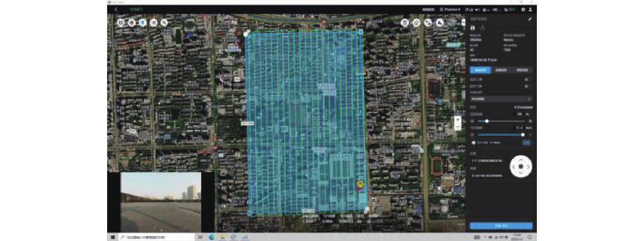Click the first round icon in left map toolbar
The width and height of the screenshot is (644, 241).
coord(121,22)
